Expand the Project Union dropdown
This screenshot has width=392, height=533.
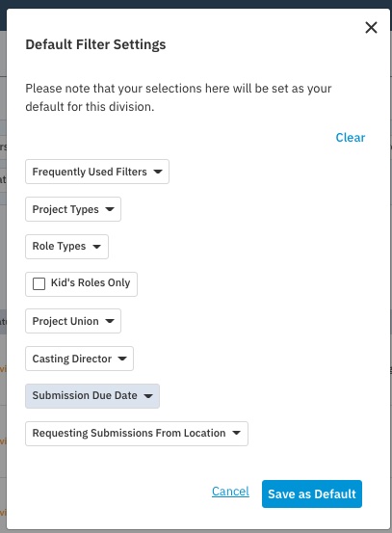(x=73, y=321)
